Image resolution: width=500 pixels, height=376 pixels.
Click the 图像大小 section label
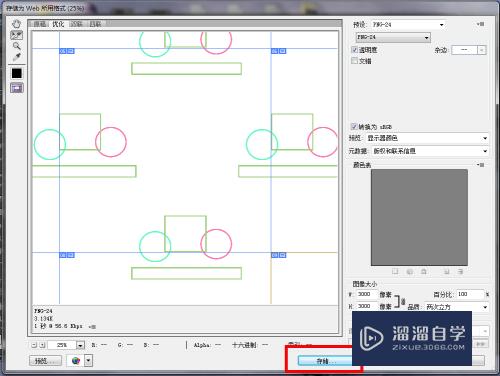(x=365, y=284)
